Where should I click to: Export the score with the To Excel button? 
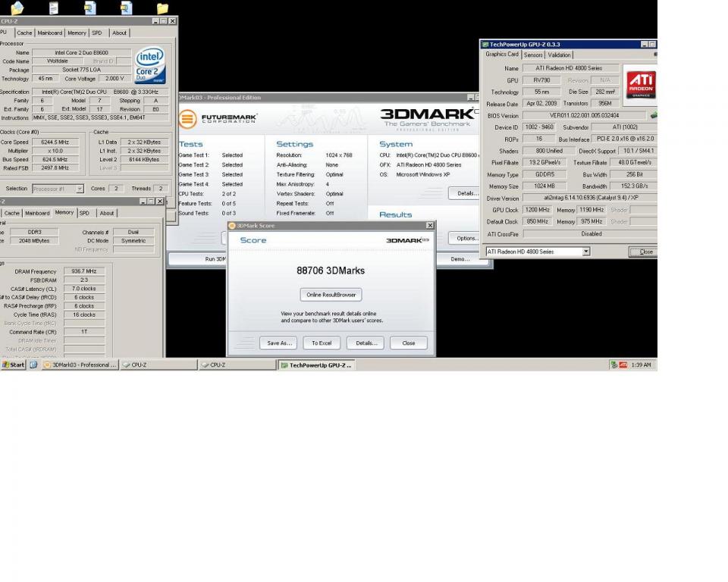[x=322, y=343]
